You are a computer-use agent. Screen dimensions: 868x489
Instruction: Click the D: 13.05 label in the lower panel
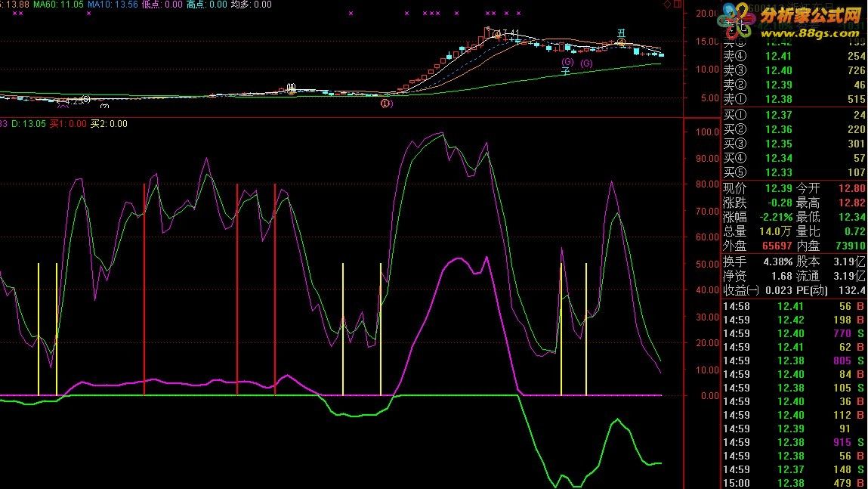(29, 124)
